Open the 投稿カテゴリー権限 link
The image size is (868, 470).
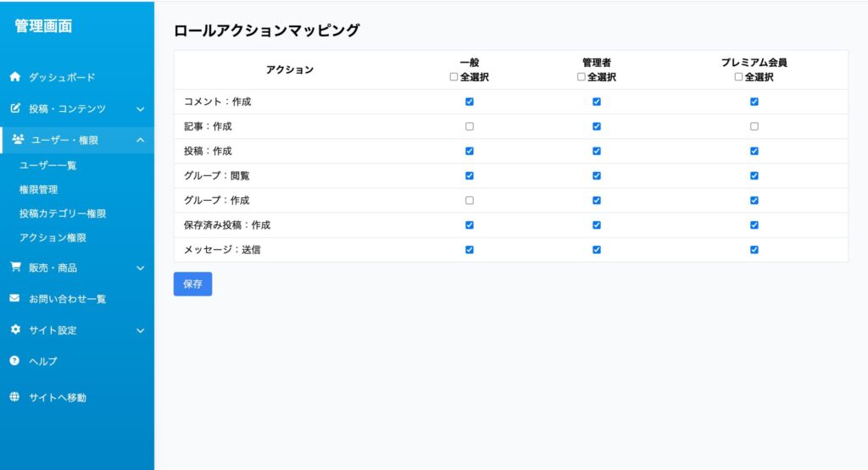coord(63,213)
